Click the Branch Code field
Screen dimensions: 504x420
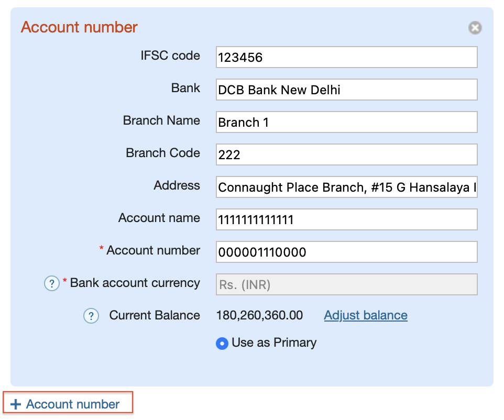click(346, 154)
